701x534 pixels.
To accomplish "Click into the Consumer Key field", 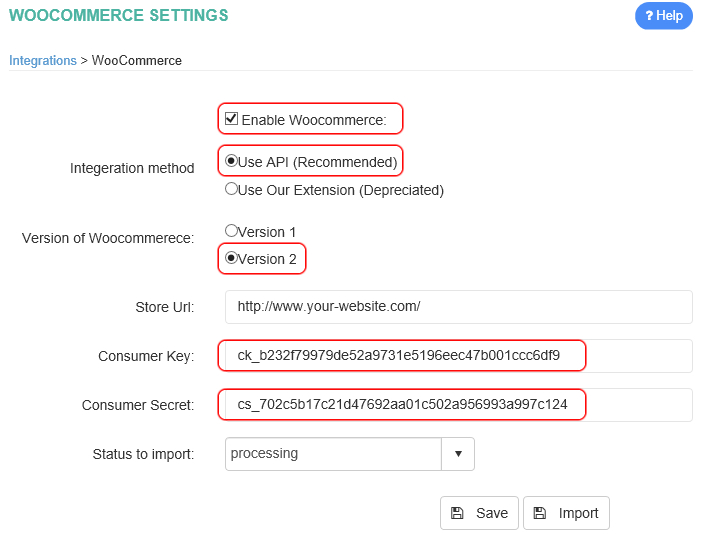I will tap(459, 356).
